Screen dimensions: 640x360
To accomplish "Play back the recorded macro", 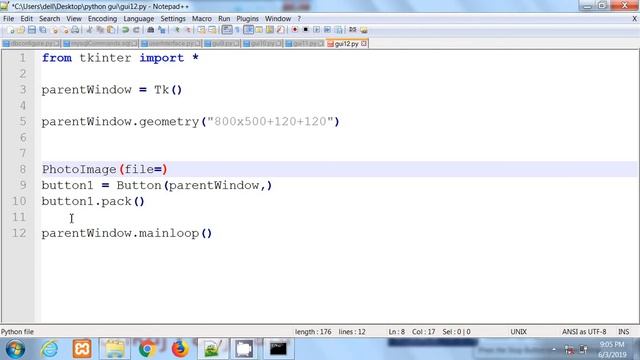I will (316, 30).
